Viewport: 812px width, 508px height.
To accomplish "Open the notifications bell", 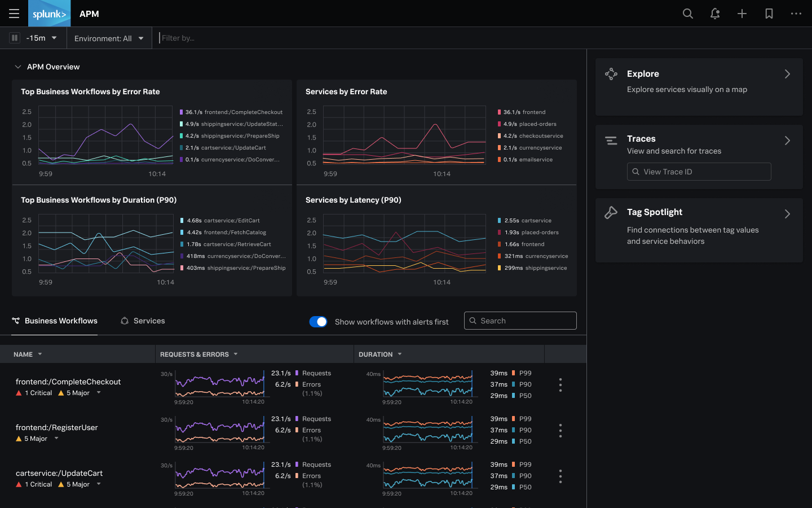I will point(715,13).
